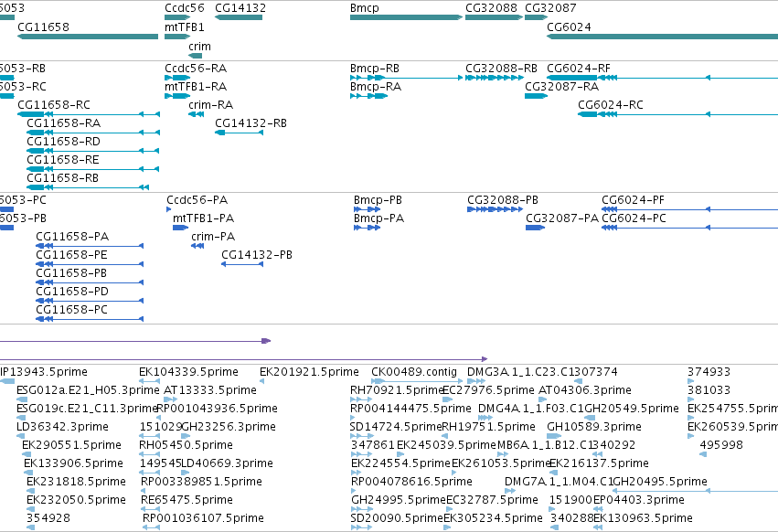
Task: Select transcript CG11658-RA
Action: point(93,133)
